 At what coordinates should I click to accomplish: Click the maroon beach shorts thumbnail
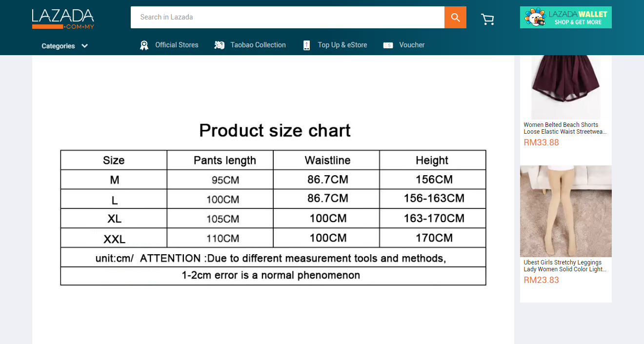565,85
